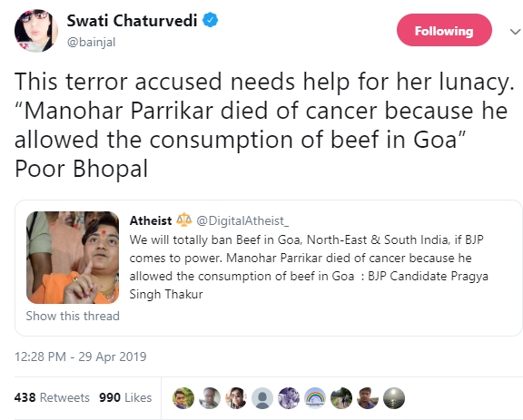Image resolution: width=523 pixels, height=420 pixels.
Task: Open the quoted tweet text body
Action: [x=309, y=267]
